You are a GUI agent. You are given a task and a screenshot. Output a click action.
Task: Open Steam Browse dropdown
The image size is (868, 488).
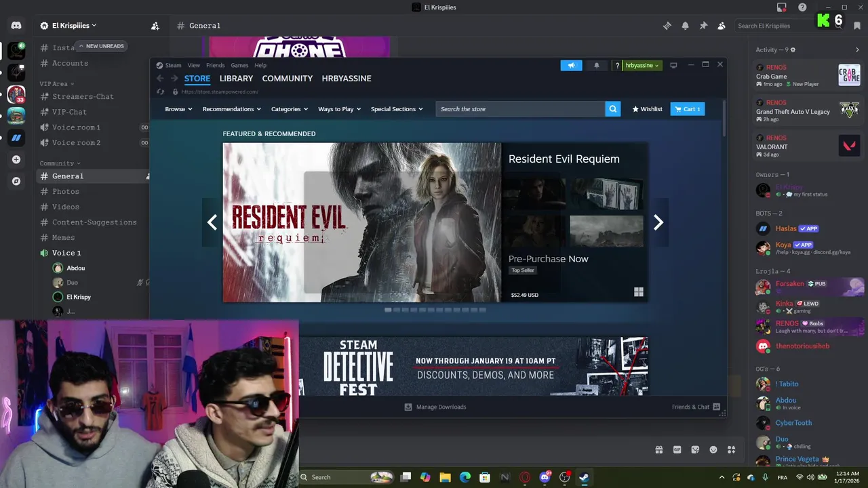pyautogui.click(x=178, y=108)
